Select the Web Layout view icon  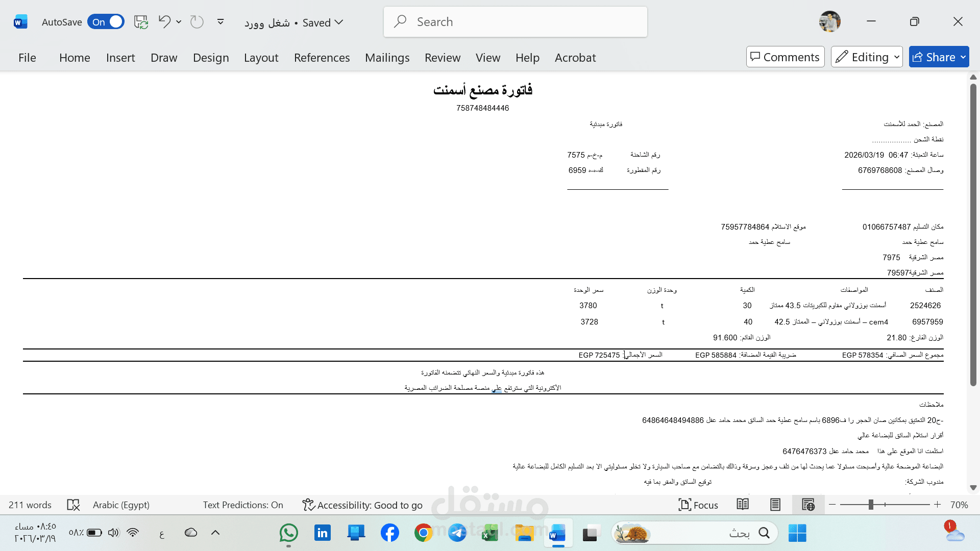(x=808, y=505)
